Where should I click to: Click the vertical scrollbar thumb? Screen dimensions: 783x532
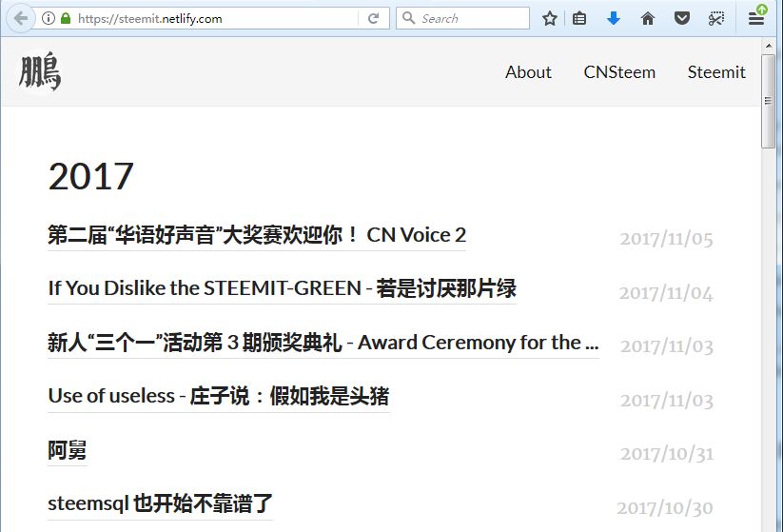pos(769,102)
